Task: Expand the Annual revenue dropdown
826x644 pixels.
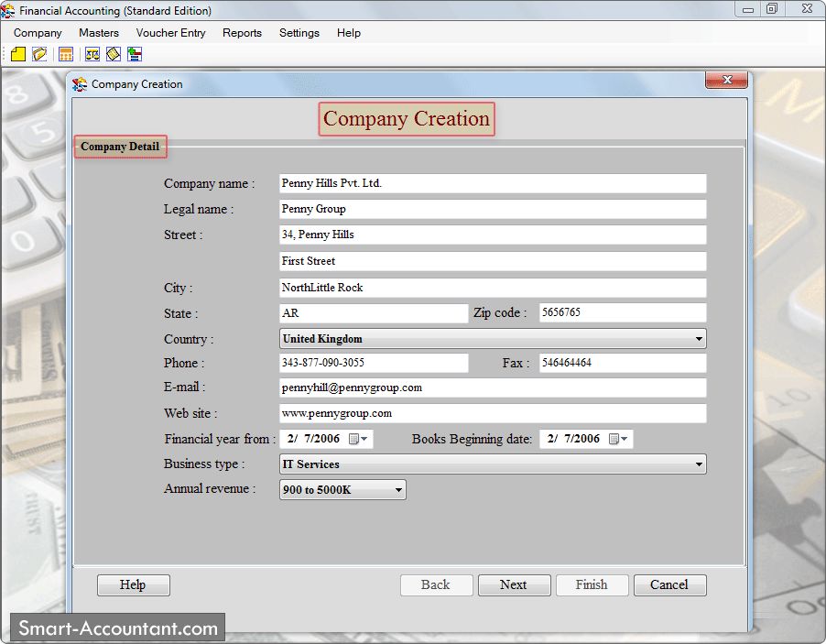Action: pos(398,489)
